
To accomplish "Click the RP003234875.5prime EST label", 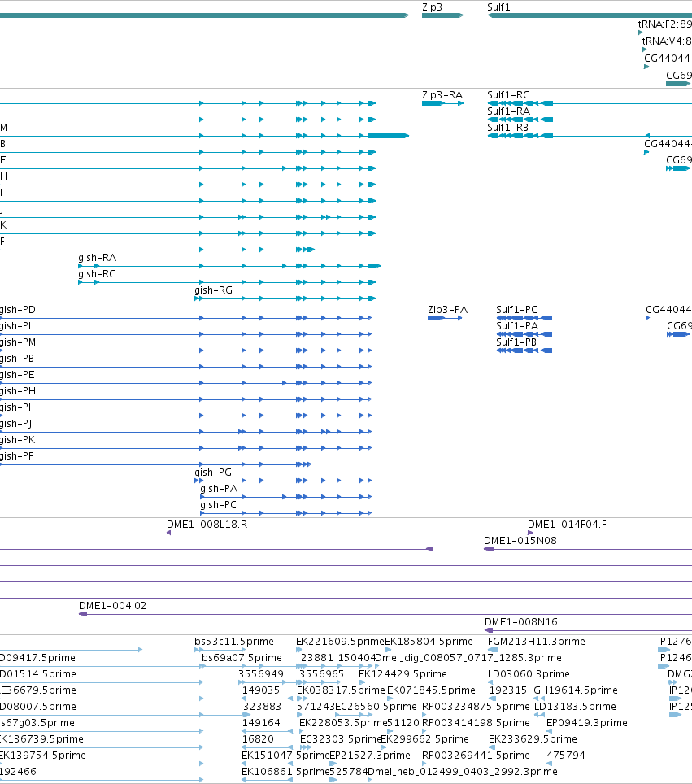I will [x=476, y=707].
